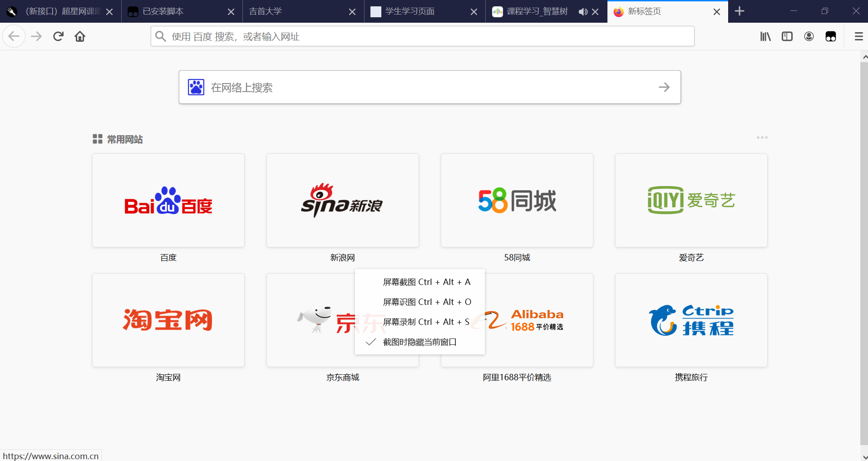Click the scrollbar down arrow

click(x=864, y=457)
